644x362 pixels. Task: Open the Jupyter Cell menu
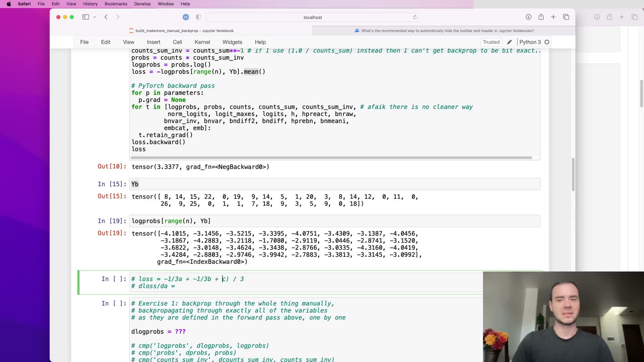click(x=177, y=42)
